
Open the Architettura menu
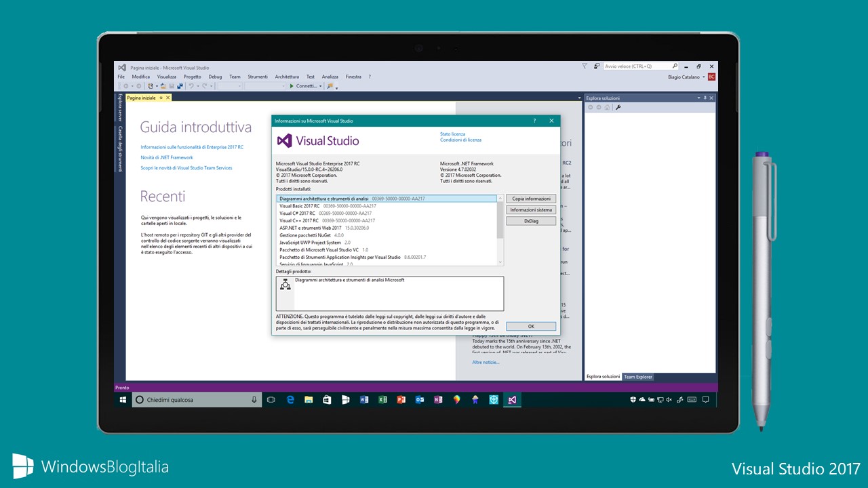click(287, 77)
